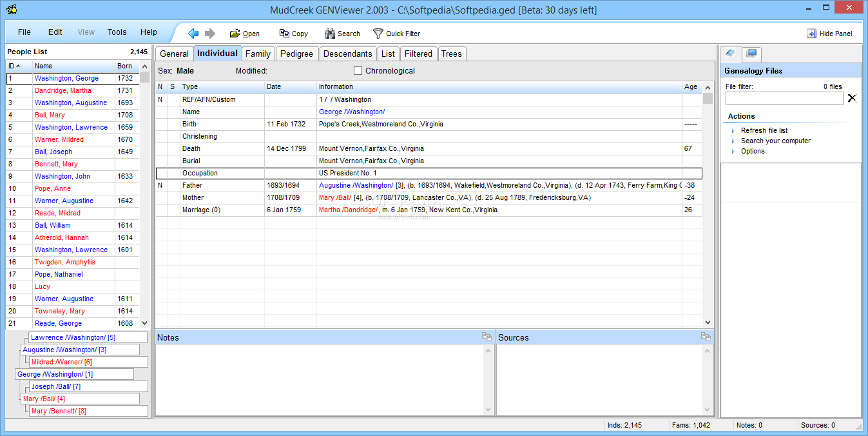
Task: Switch to the List tab
Action: (388, 54)
